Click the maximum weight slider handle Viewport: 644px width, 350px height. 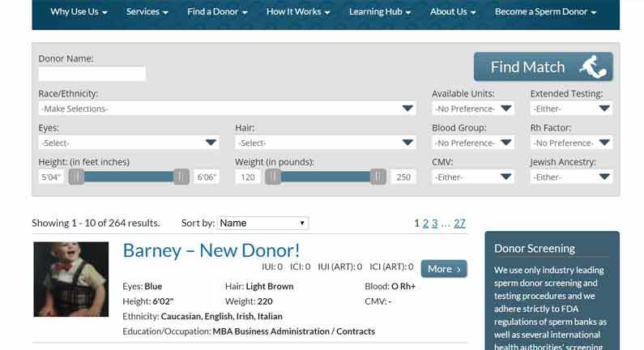coord(377,177)
